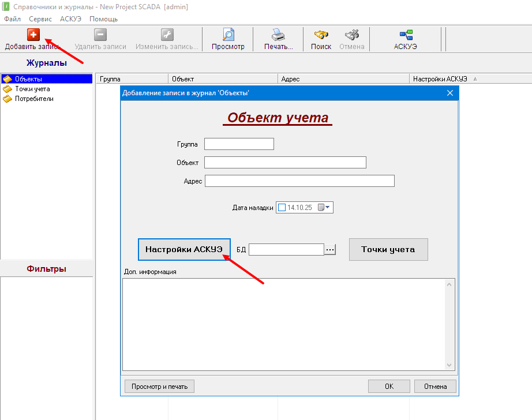The image size is (532, 420).
Task: Select the Потребители journal folder
Action: pyautogui.click(x=33, y=99)
